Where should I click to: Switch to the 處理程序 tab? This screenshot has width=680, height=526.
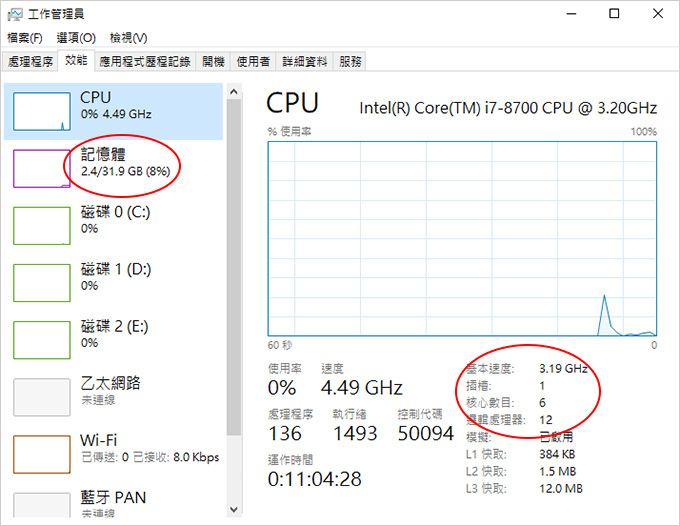(x=30, y=62)
